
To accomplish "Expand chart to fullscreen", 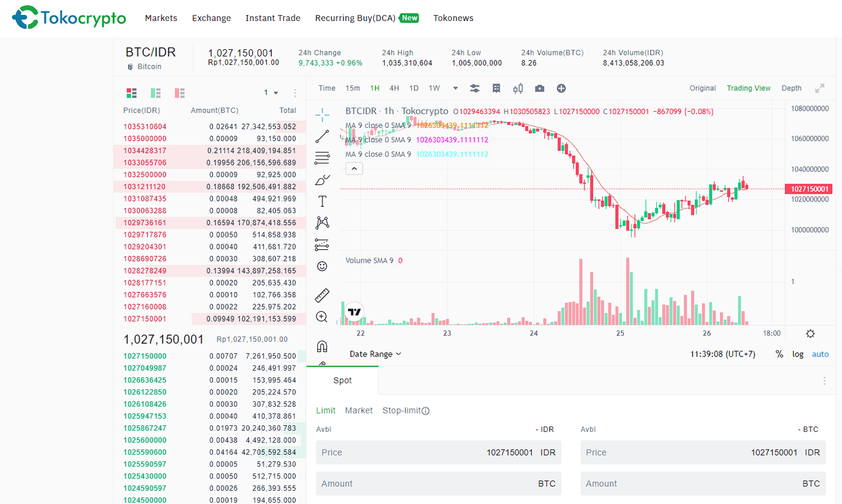I will pyautogui.click(x=820, y=88).
